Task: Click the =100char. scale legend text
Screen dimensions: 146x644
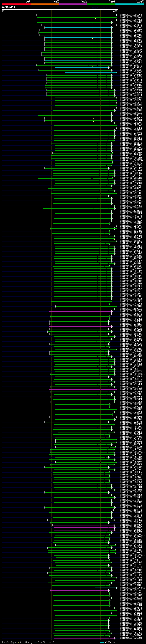Action: tap(111, 642)
